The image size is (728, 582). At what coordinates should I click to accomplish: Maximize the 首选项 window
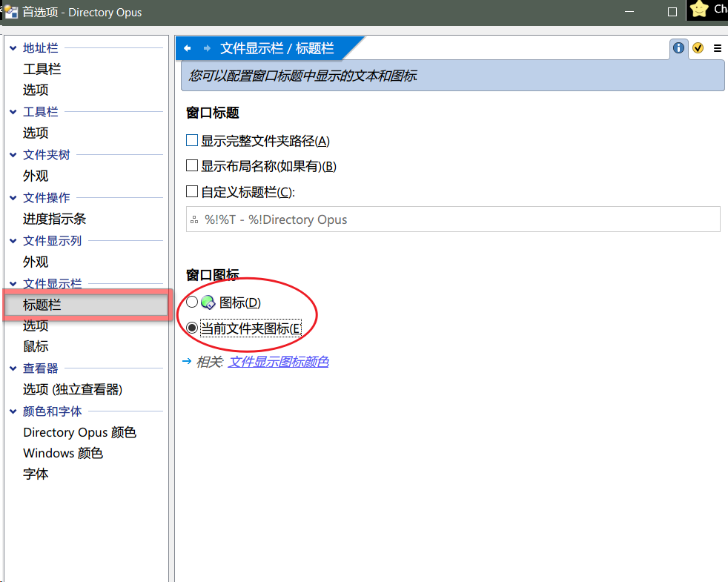[x=672, y=12]
